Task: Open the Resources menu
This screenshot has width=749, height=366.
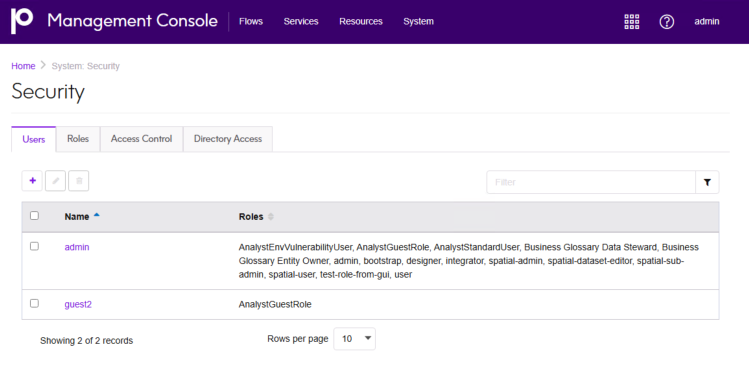Action: [361, 22]
